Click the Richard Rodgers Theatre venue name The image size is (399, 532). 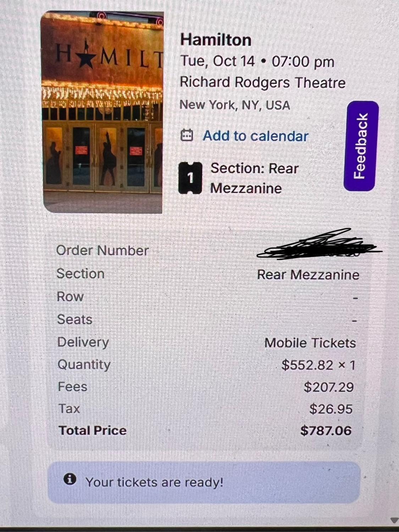point(262,83)
